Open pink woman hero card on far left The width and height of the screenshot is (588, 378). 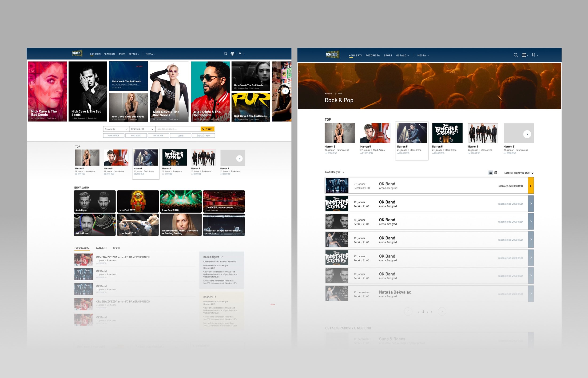point(47,91)
